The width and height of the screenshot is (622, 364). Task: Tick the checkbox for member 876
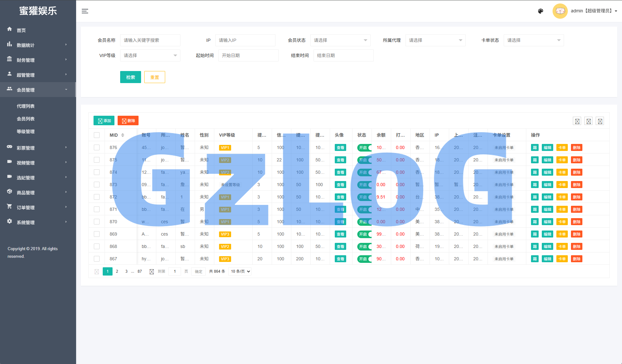click(x=97, y=147)
